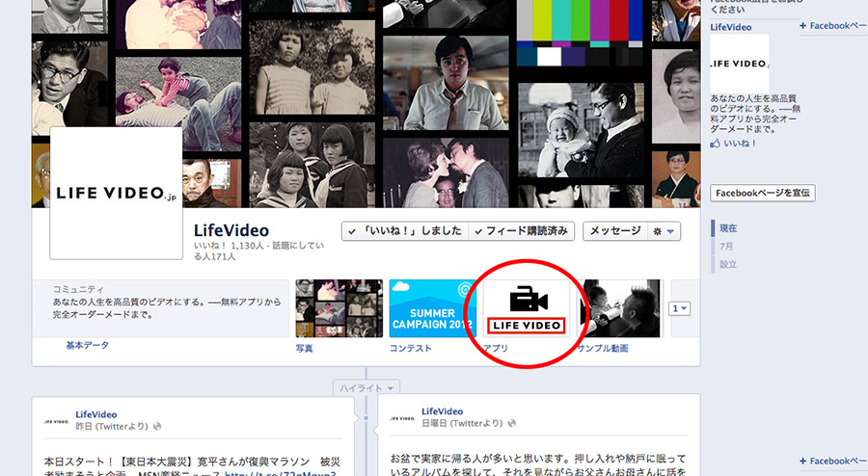This screenshot has height=476, width=868.
Task: Click the コンテスト label link
Action: click(410, 348)
